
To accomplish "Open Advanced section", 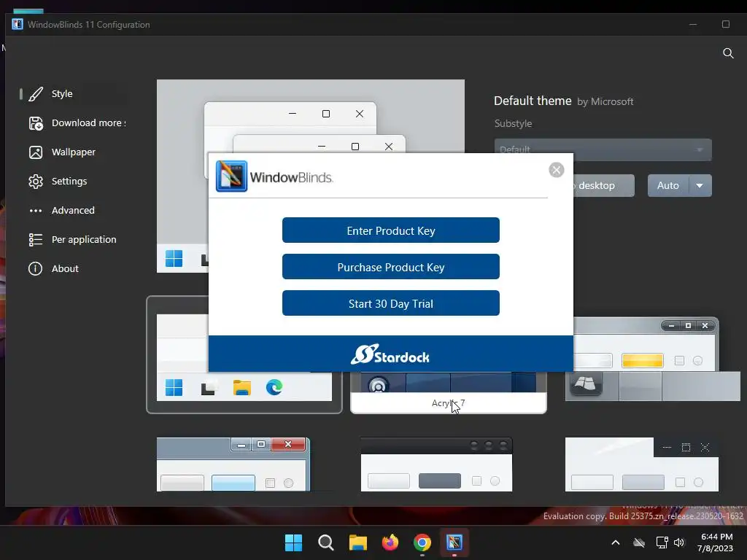I will point(73,211).
